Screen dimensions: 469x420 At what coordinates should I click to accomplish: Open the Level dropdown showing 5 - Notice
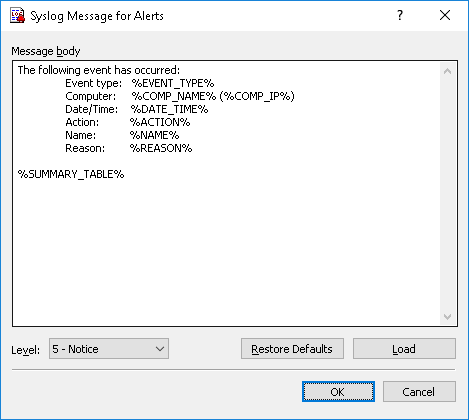109,349
